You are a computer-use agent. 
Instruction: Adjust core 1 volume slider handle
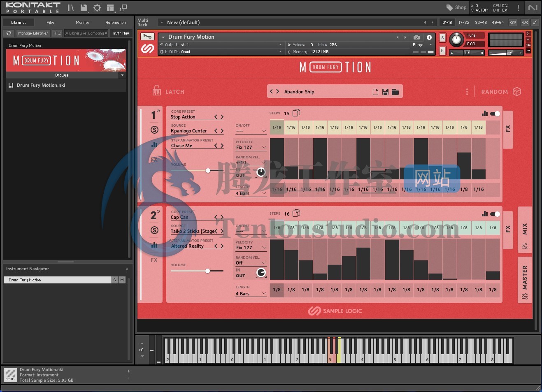tap(208, 170)
